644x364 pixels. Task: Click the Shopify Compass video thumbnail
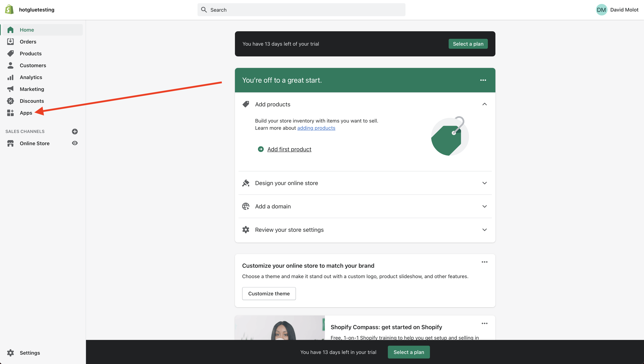[x=280, y=328]
